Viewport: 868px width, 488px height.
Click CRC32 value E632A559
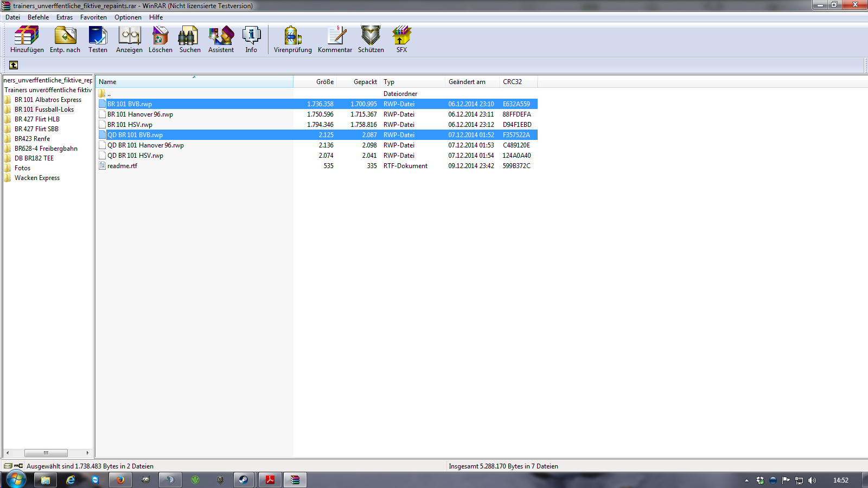tap(516, 104)
